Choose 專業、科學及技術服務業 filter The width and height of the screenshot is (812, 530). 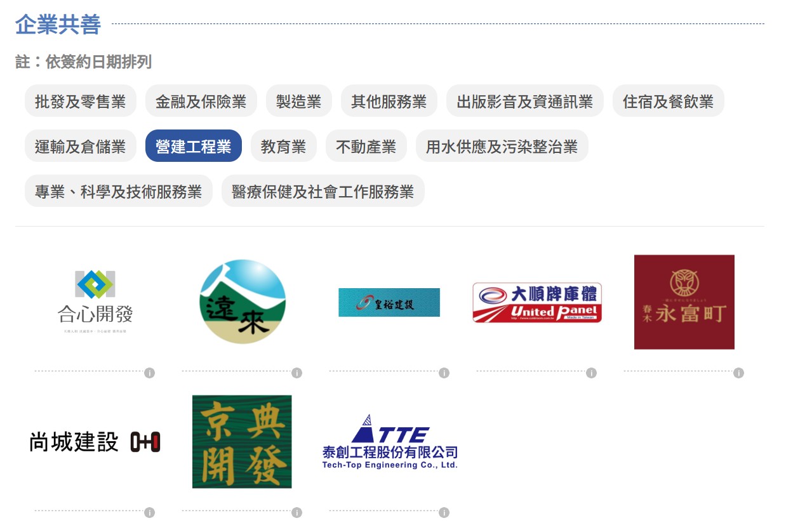119,191
